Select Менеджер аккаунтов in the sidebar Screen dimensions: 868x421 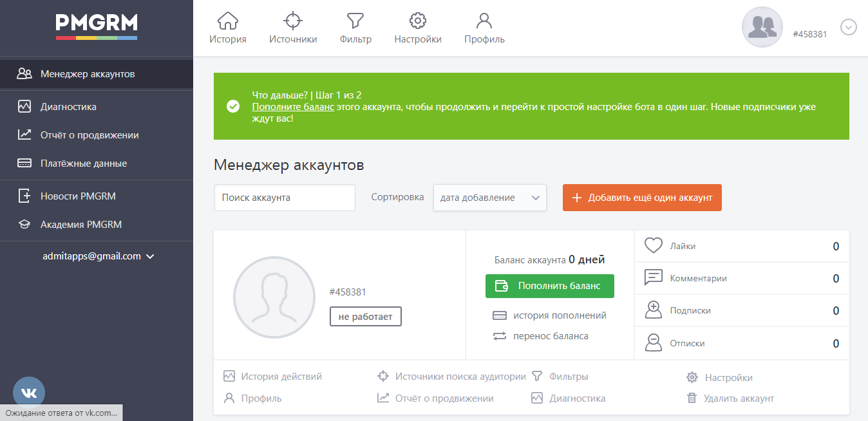click(x=97, y=74)
